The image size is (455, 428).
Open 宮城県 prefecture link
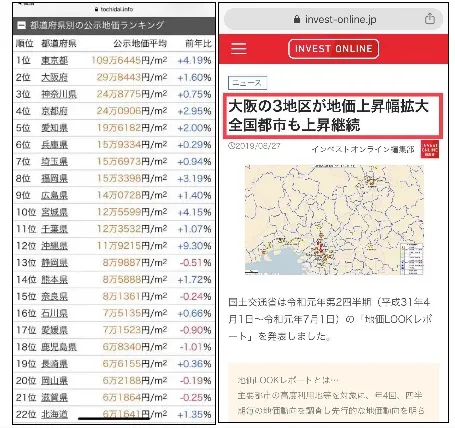click(54, 212)
